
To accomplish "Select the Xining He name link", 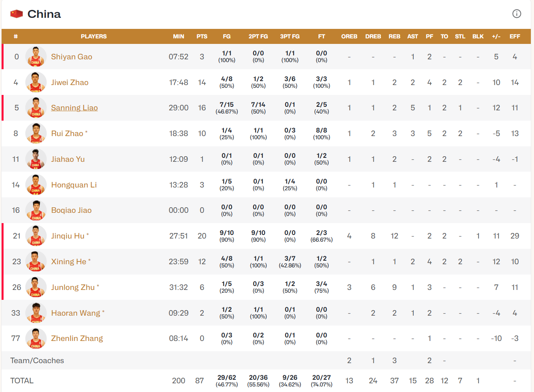I will pyautogui.click(x=68, y=261).
